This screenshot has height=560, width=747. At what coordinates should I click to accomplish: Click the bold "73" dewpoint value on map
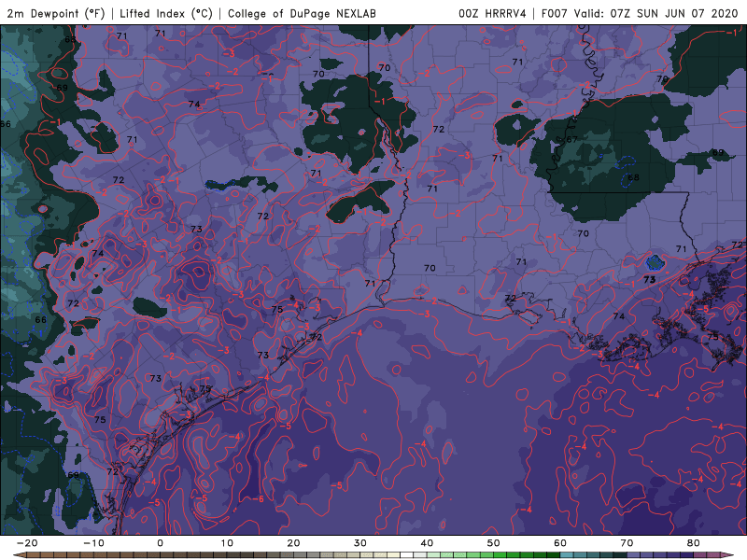[649, 280]
